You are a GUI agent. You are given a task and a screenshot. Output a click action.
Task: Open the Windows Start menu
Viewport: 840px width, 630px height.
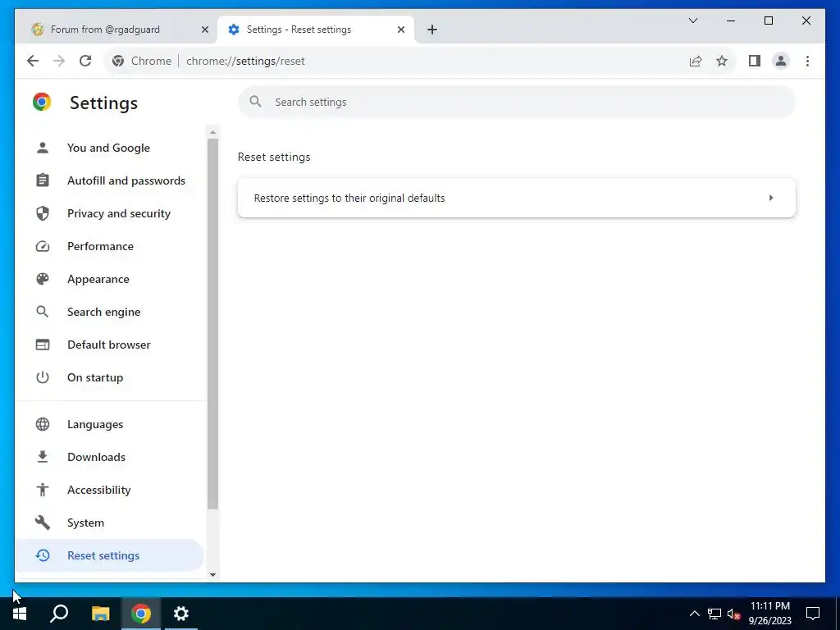[20, 614]
